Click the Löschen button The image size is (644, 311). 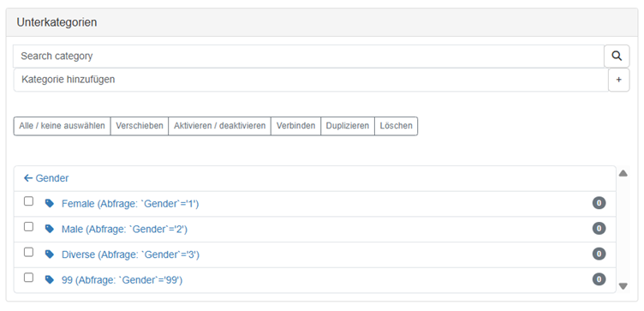click(396, 126)
